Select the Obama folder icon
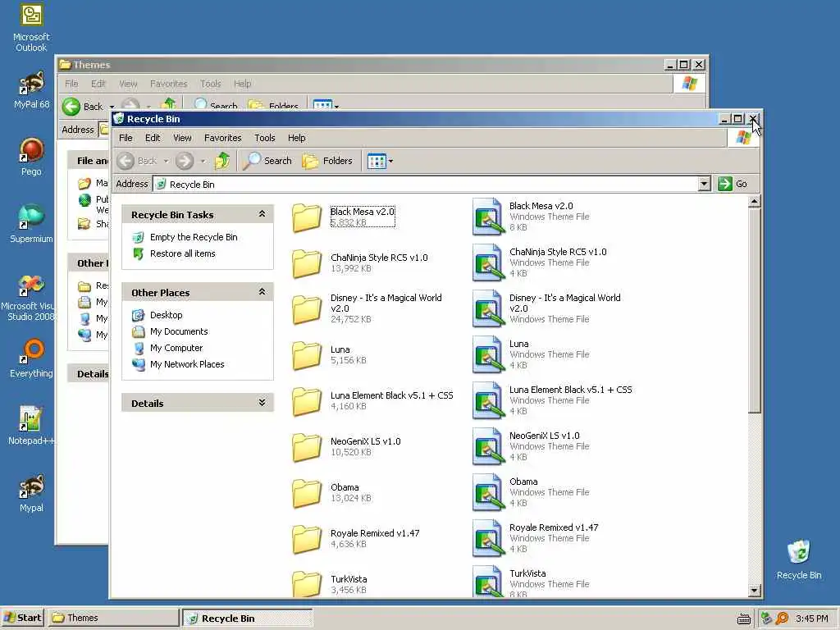The height and width of the screenshot is (630, 840). point(307,493)
